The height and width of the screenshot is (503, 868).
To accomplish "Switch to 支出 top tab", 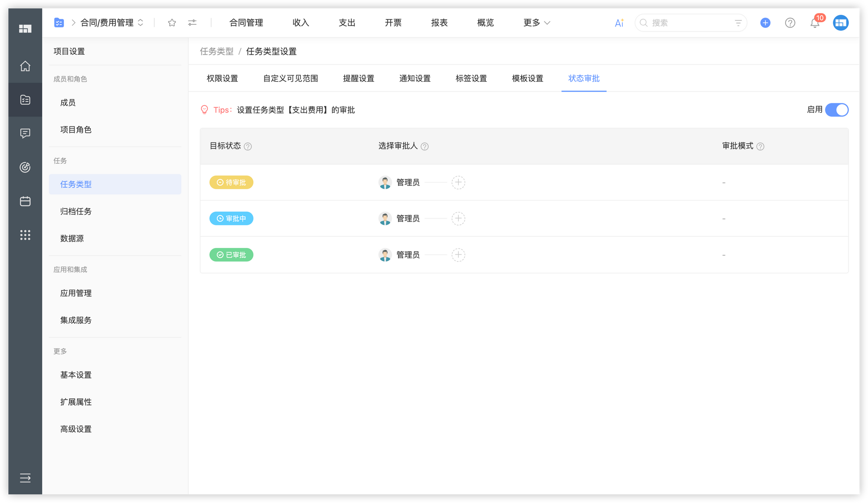I will [347, 23].
